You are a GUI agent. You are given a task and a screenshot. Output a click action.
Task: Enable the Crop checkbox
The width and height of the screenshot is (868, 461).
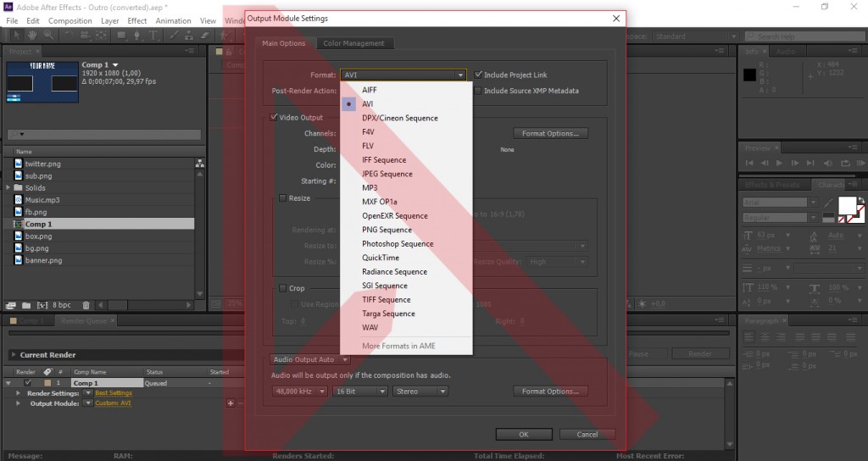pyautogui.click(x=282, y=288)
